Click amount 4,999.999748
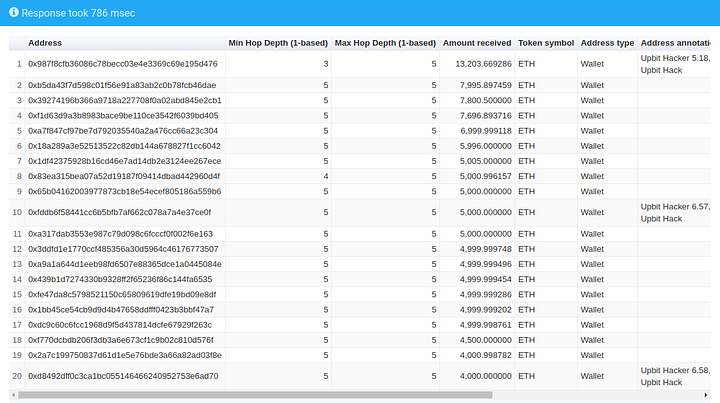This screenshot has height=403, width=720. [x=485, y=249]
